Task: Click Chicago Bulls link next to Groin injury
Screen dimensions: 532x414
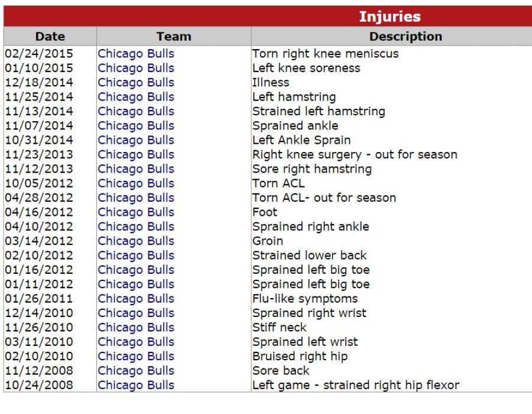Action: click(x=136, y=241)
